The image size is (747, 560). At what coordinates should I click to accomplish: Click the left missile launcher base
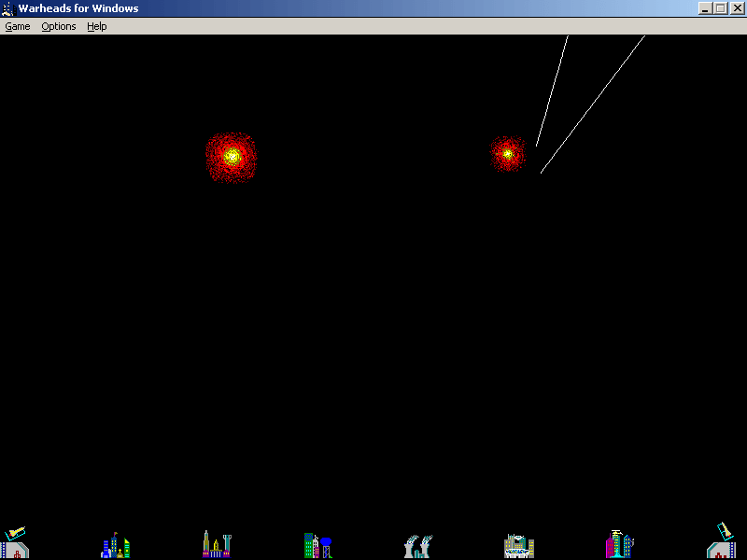coord(15,543)
